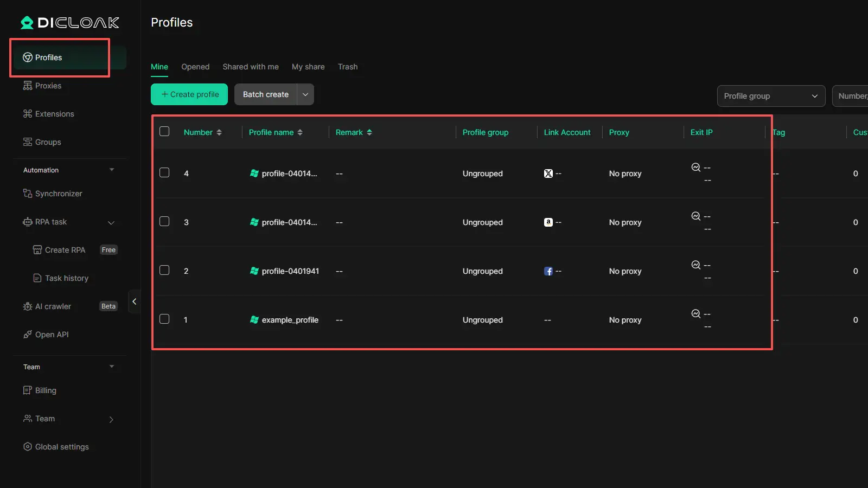868x488 pixels.
Task: Select the checkbox for example_profile row
Action: tap(164, 319)
